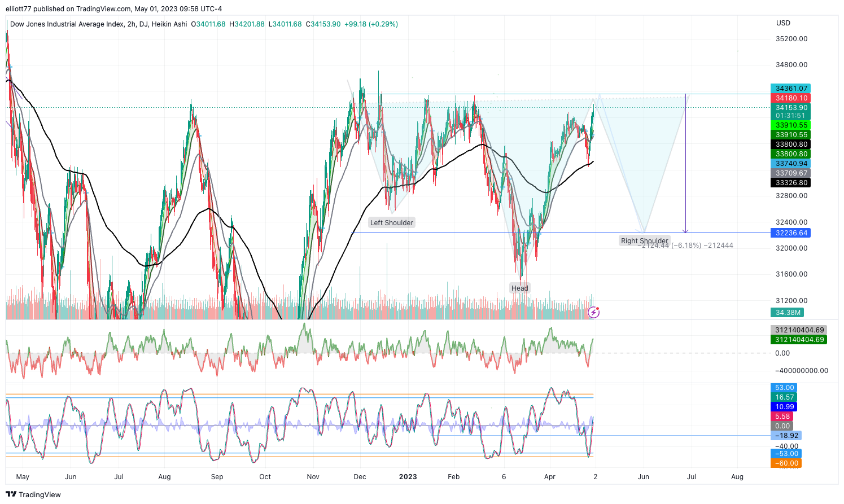Click the 34800.00 price axis label
The width and height of the screenshot is (844, 504).
tap(791, 65)
